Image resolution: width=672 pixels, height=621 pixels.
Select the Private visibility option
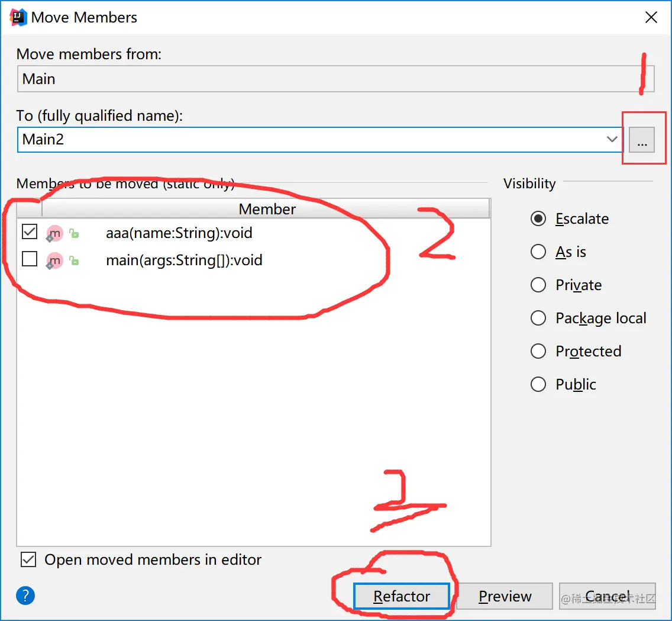(x=566, y=285)
